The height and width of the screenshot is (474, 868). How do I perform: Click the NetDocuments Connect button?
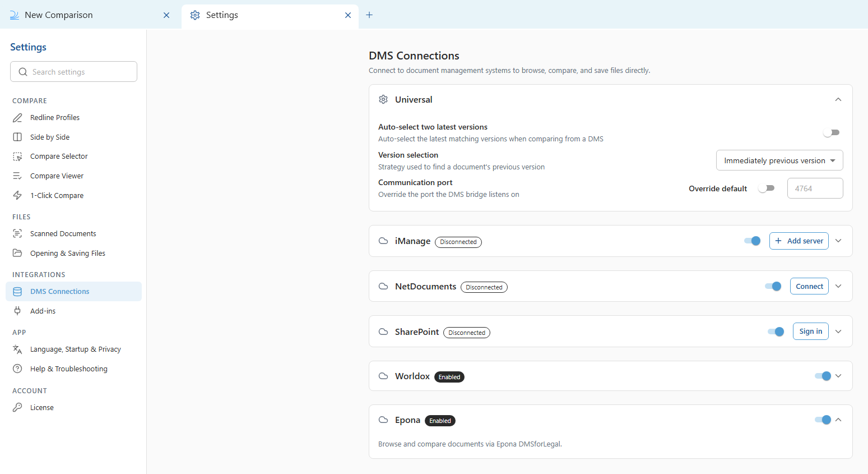(809, 286)
